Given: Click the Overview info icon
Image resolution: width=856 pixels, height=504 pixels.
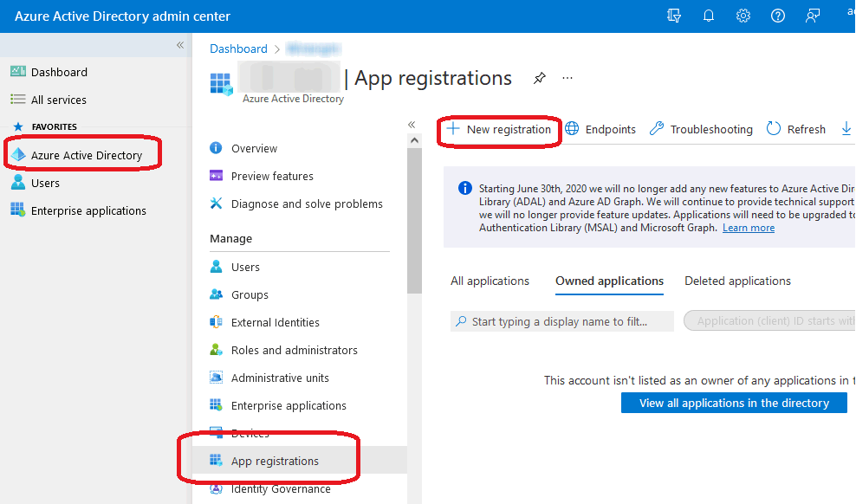Looking at the screenshot, I should click(217, 148).
